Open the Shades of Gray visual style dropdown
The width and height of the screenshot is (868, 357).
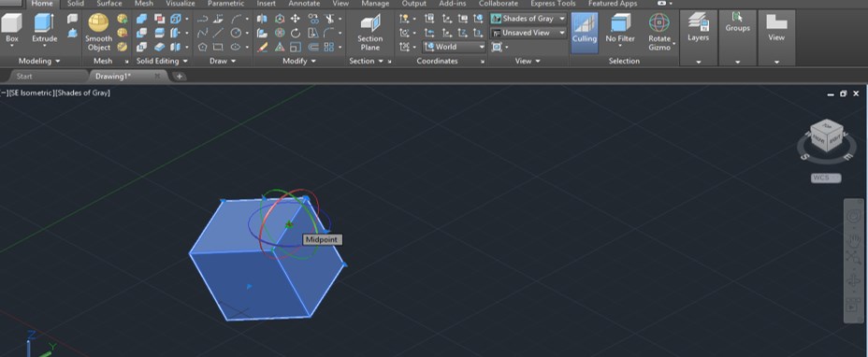(528, 19)
